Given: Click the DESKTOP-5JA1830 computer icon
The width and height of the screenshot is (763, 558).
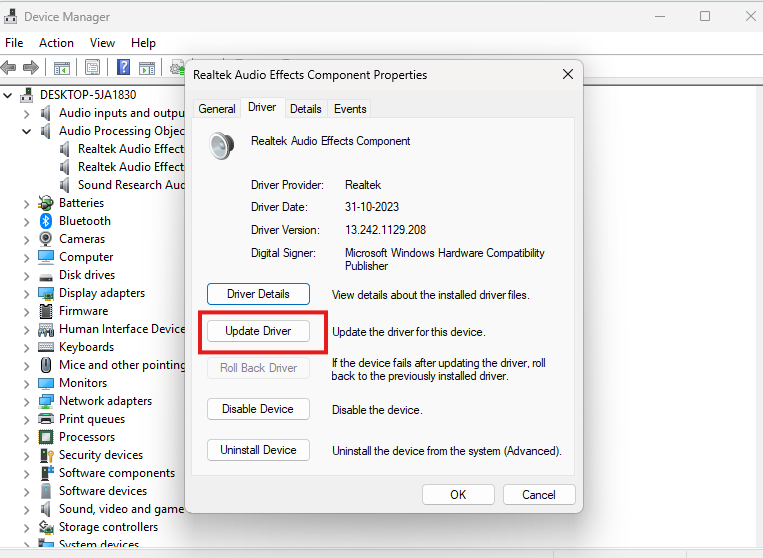Looking at the screenshot, I should coord(27,95).
